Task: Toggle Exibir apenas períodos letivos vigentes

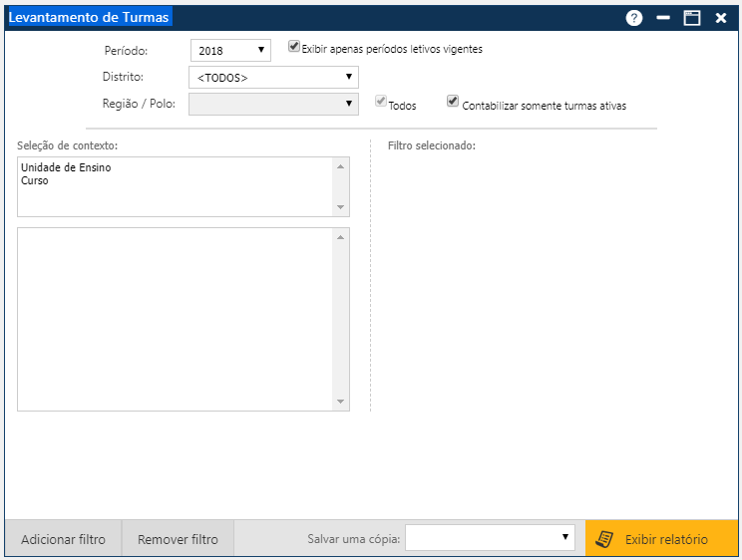Action: click(294, 46)
